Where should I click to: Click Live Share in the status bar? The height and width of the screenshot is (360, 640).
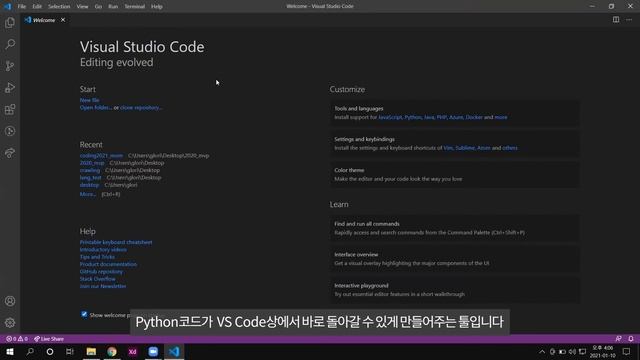[x=49, y=339]
